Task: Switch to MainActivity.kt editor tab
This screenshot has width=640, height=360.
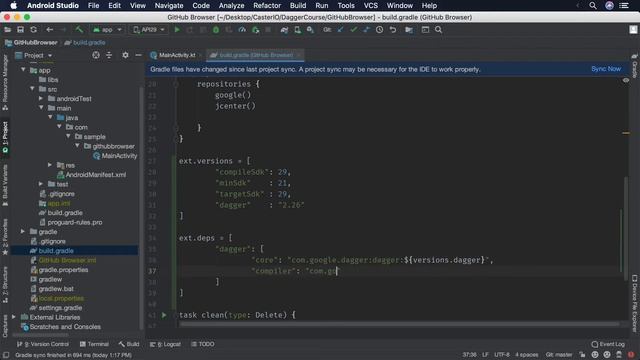Action: click(176, 55)
